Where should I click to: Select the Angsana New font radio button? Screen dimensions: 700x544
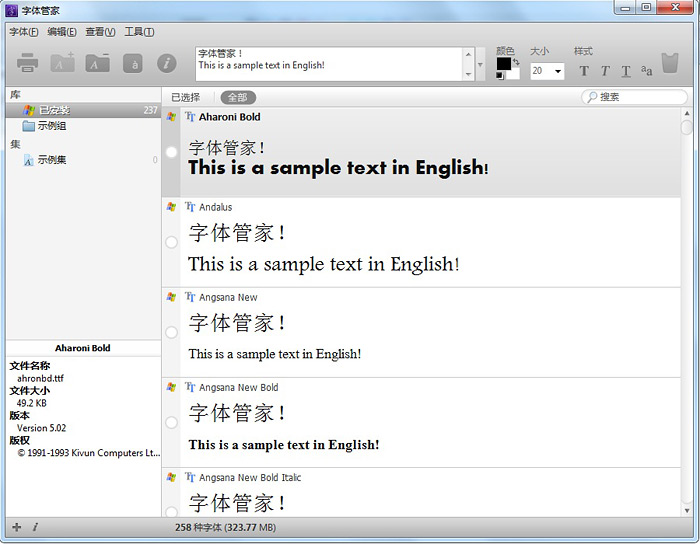click(171, 332)
